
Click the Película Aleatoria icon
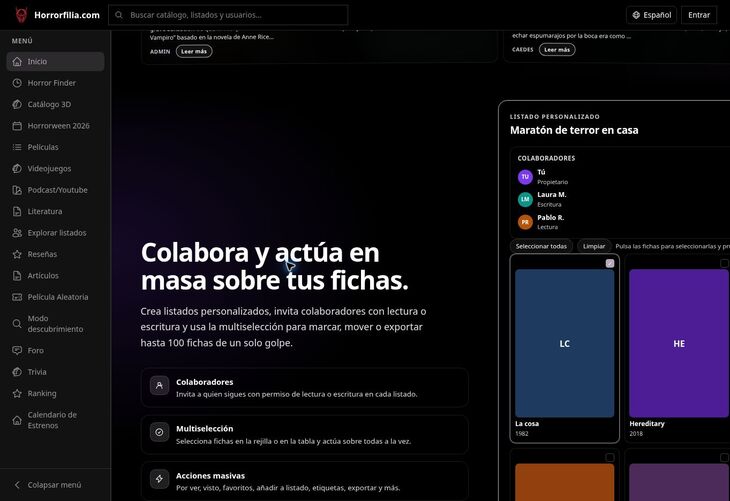coord(17,297)
